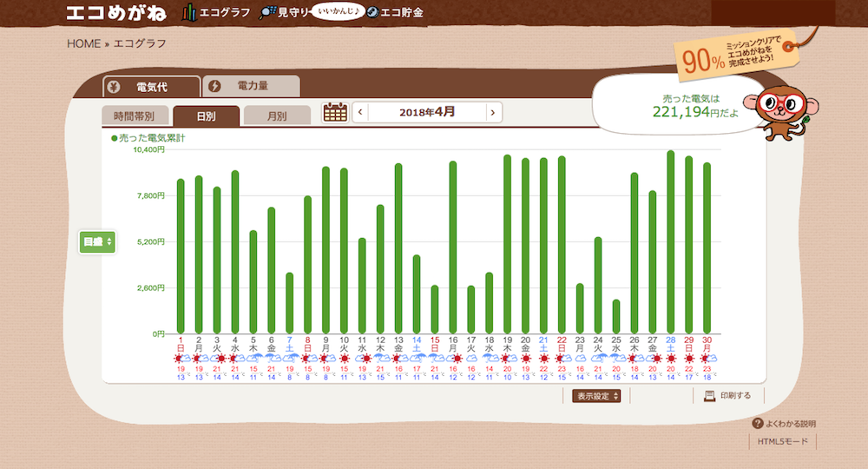Screen dimensions: 868x469
Task: Go to the previous month arrow
Action: [360, 112]
